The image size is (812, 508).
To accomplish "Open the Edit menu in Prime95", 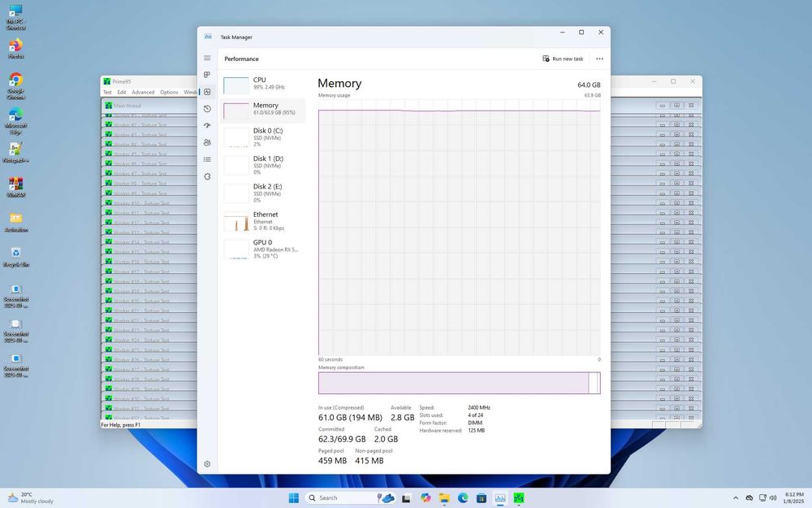I will pyautogui.click(x=122, y=93).
